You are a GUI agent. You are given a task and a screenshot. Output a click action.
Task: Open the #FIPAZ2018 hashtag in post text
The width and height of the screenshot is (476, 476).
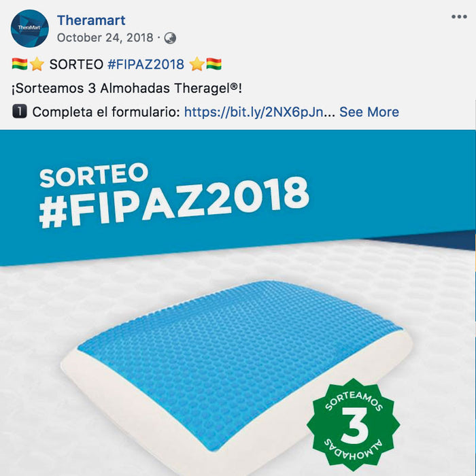click(146, 65)
